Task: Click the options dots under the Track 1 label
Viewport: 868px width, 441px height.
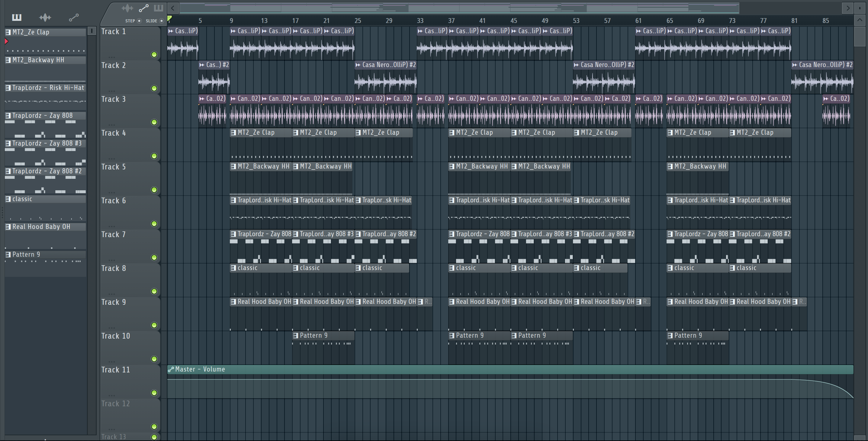Action: point(112,57)
